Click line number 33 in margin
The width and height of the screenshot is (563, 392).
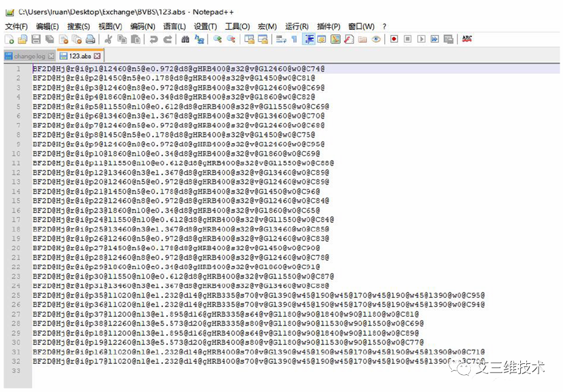pos(16,371)
